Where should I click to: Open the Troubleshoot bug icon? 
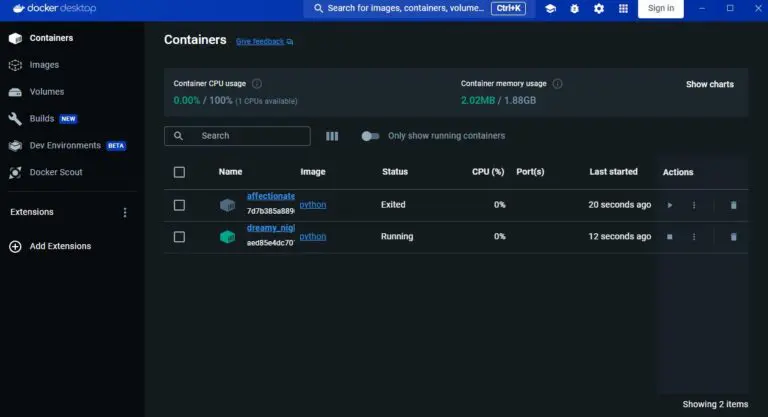(575, 8)
